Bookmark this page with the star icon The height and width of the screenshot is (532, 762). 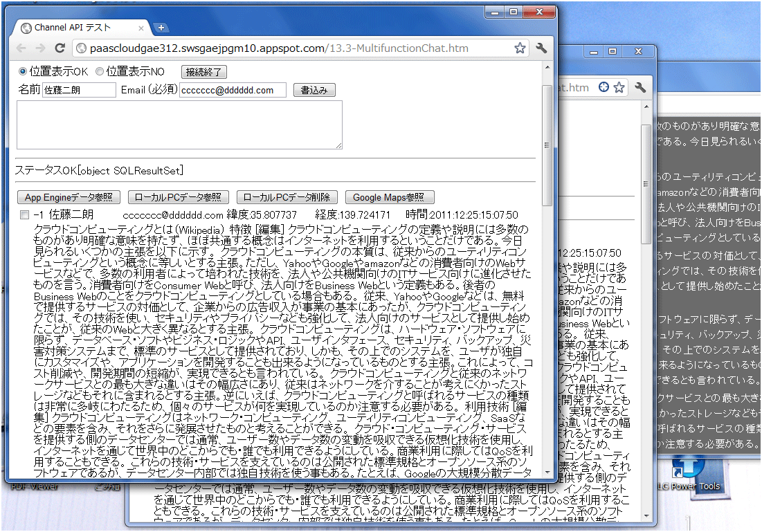(x=520, y=48)
